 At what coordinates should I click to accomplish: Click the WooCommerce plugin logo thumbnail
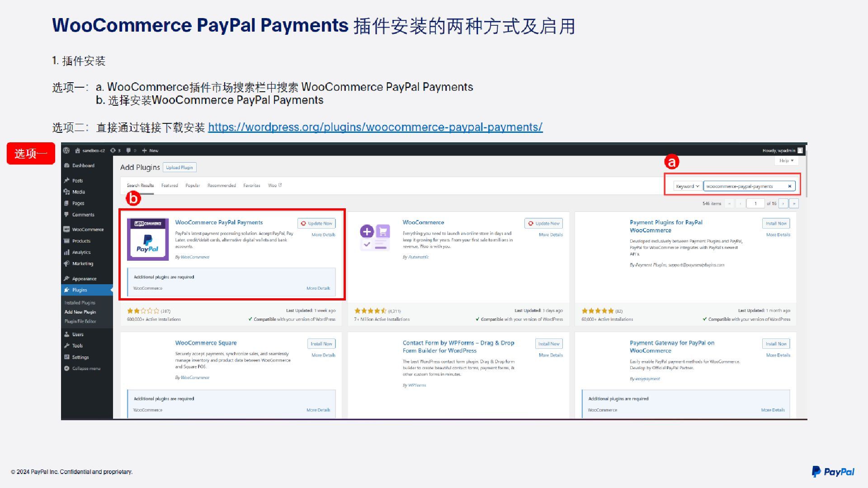375,238
